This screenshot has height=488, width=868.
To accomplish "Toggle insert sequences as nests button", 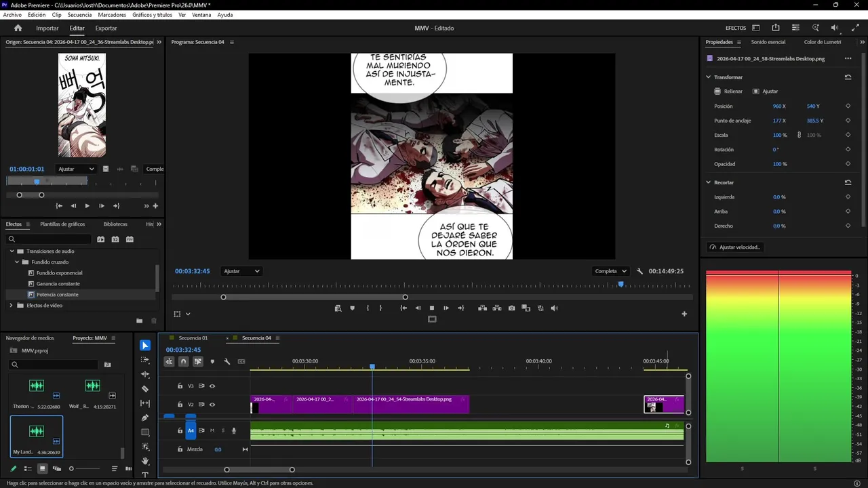I will pos(169,361).
